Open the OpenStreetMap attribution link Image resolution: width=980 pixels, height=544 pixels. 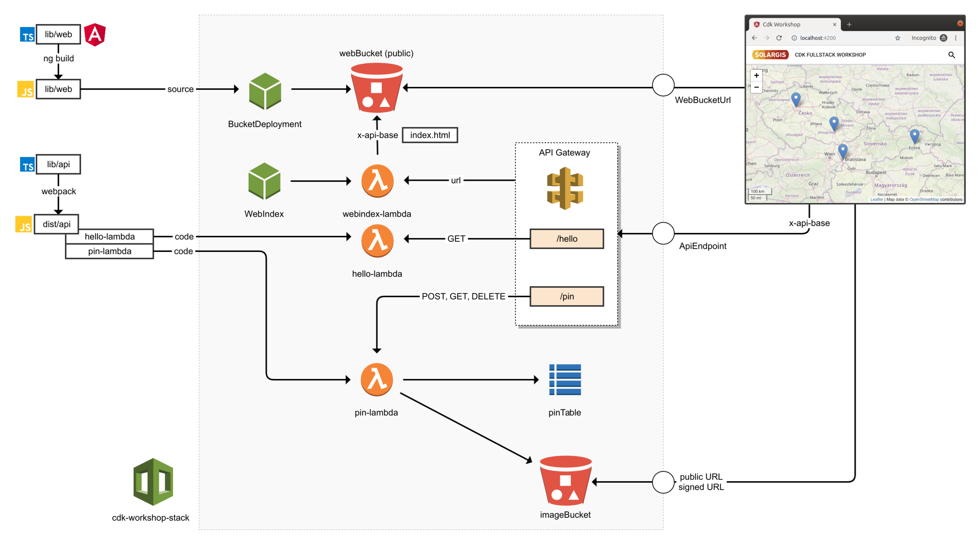924,199
